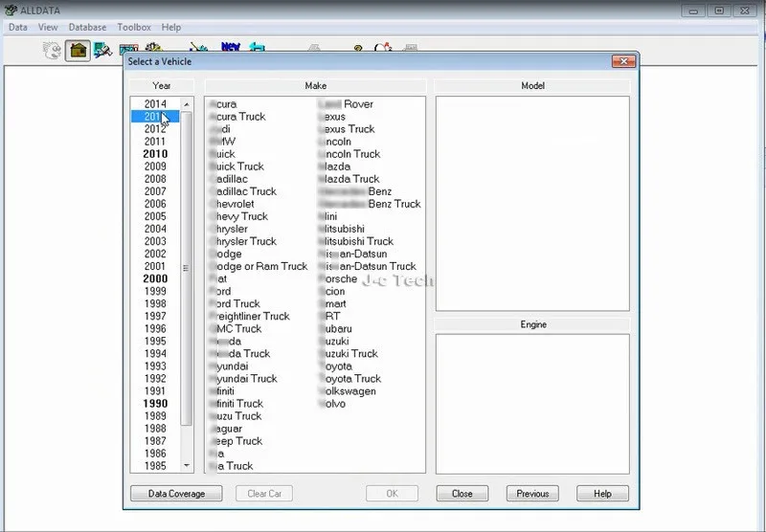Click the OK button
The width and height of the screenshot is (766, 532).
(393, 494)
